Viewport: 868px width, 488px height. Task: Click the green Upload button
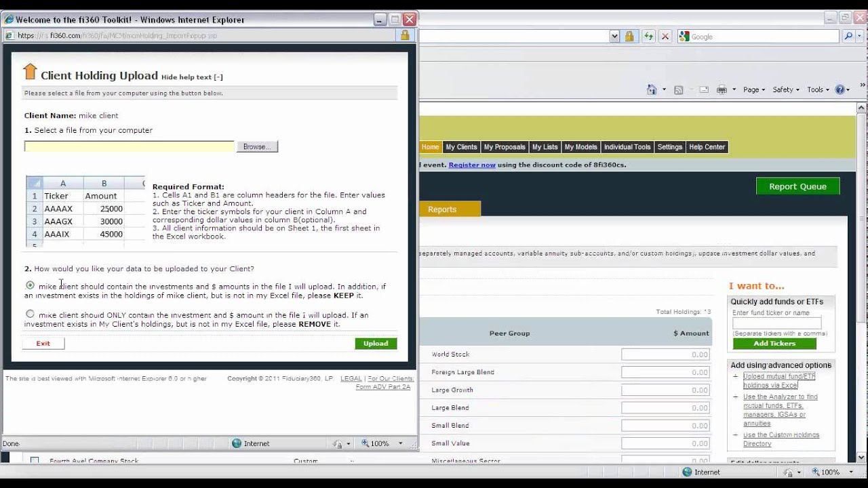(x=376, y=344)
